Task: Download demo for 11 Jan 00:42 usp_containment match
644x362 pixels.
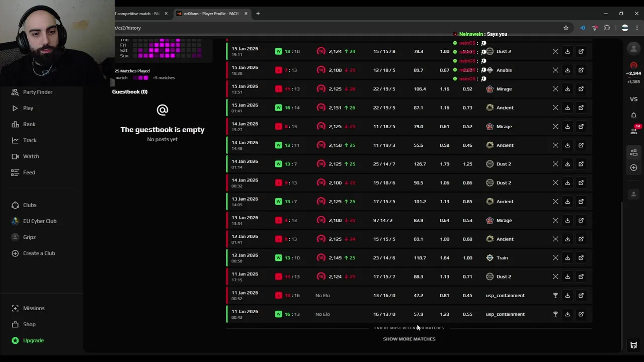Action: pyautogui.click(x=568, y=314)
